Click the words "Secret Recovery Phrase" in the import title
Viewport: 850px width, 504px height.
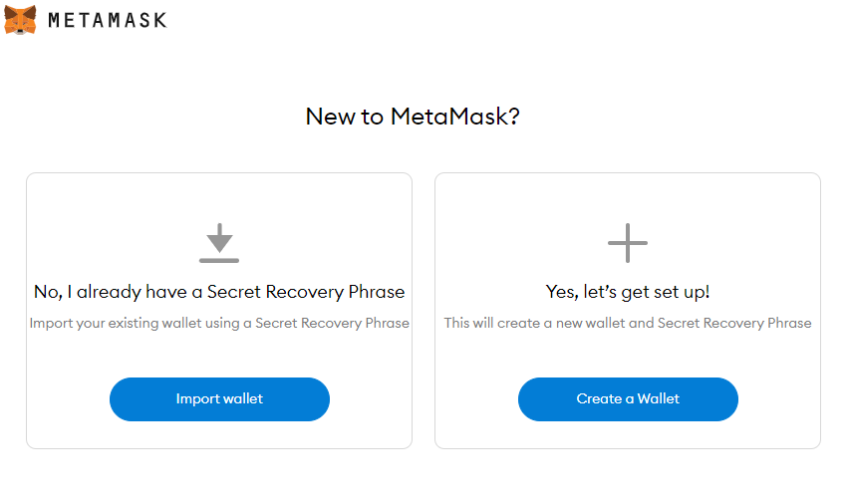(x=306, y=292)
